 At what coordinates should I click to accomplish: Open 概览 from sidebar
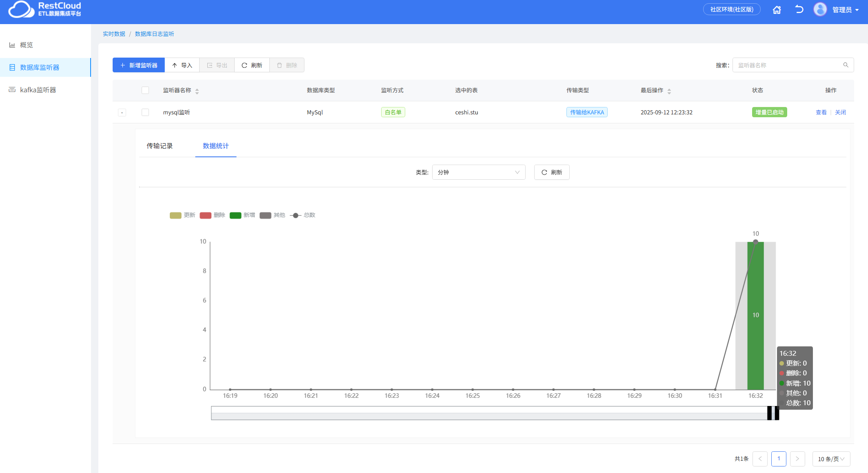27,45
